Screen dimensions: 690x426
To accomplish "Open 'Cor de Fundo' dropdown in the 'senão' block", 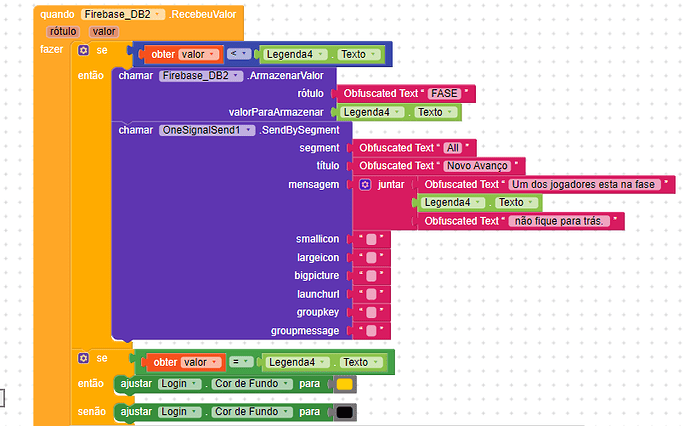I will point(252,412).
